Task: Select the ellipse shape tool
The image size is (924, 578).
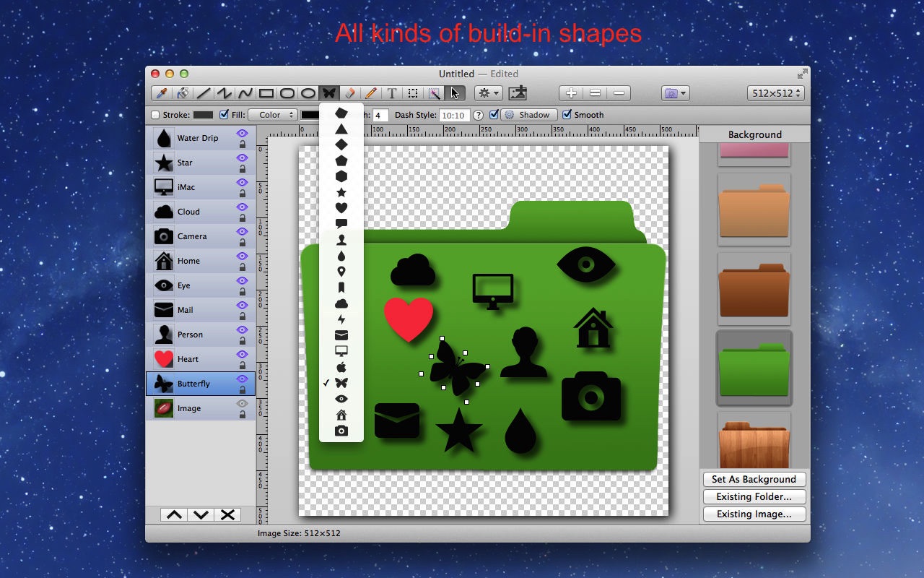Action: (x=308, y=93)
